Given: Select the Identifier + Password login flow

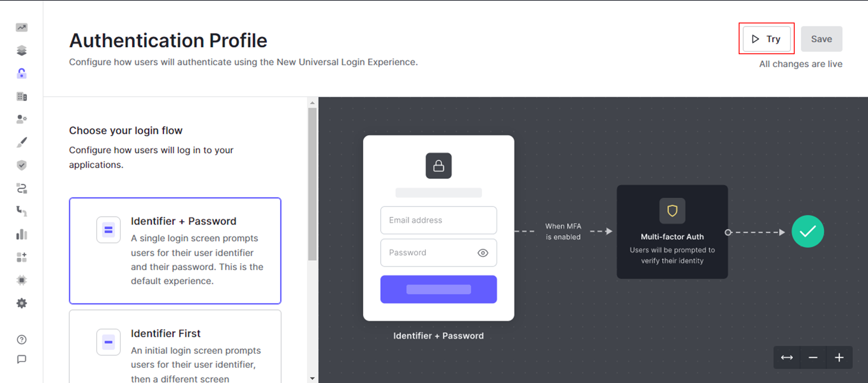Looking at the screenshot, I should tap(175, 251).
